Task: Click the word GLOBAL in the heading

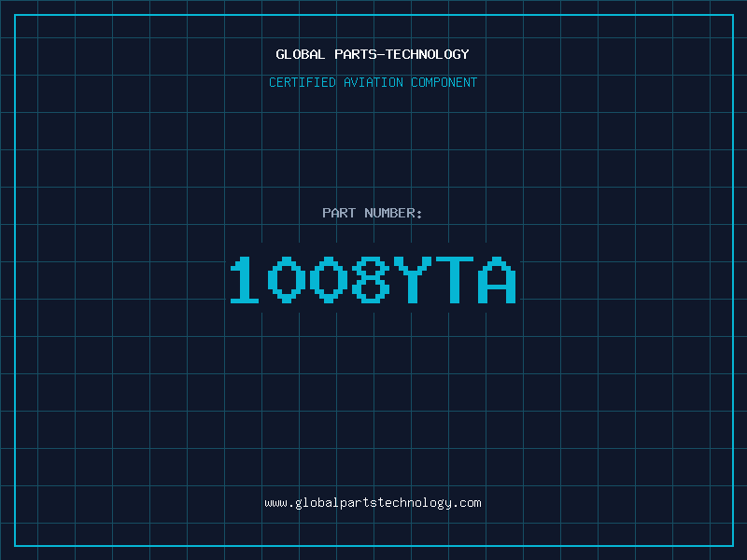Action: click(300, 54)
